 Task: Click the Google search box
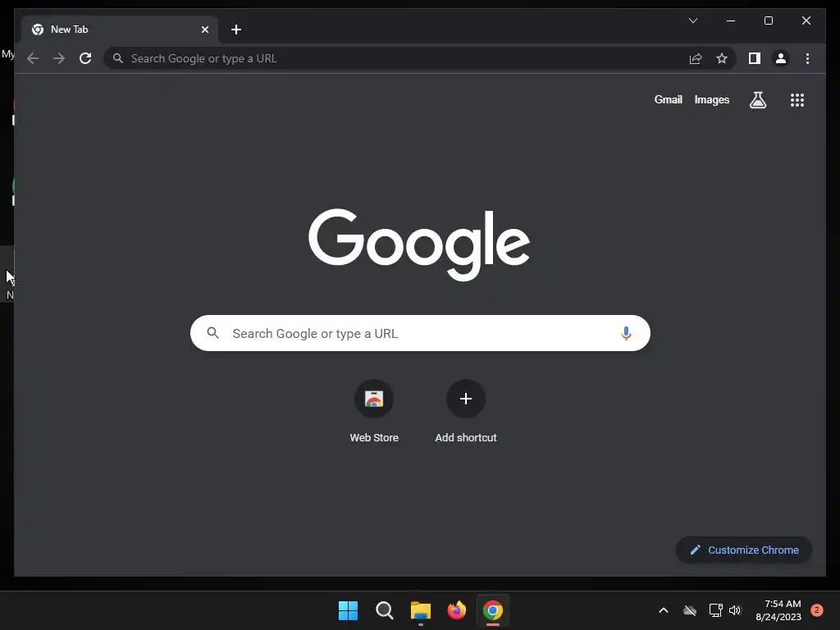tap(420, 333)
